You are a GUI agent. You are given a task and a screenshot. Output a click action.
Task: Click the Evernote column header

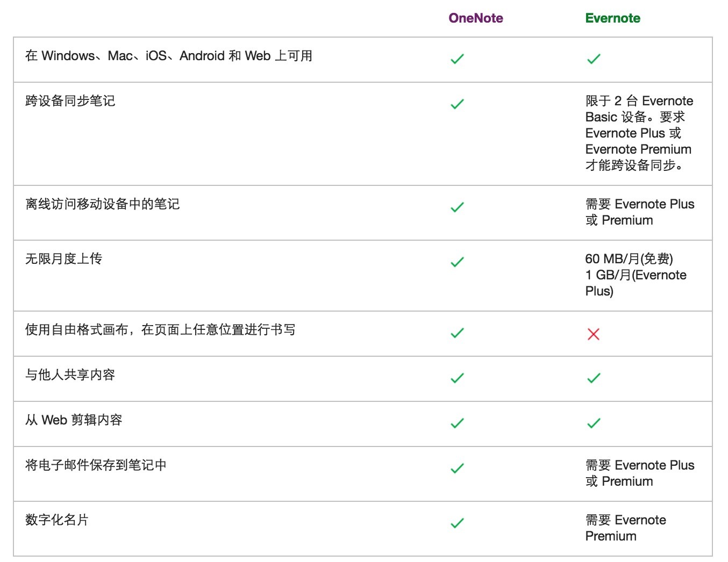point(612,18)
